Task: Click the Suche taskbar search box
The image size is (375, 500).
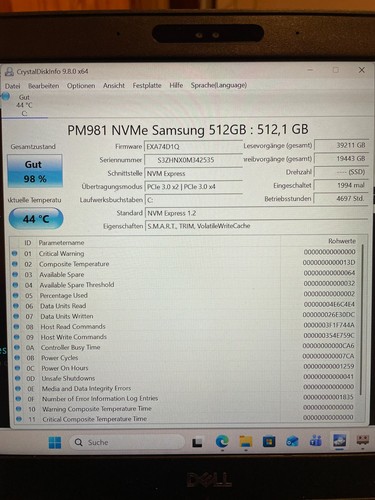Action: 127,442
